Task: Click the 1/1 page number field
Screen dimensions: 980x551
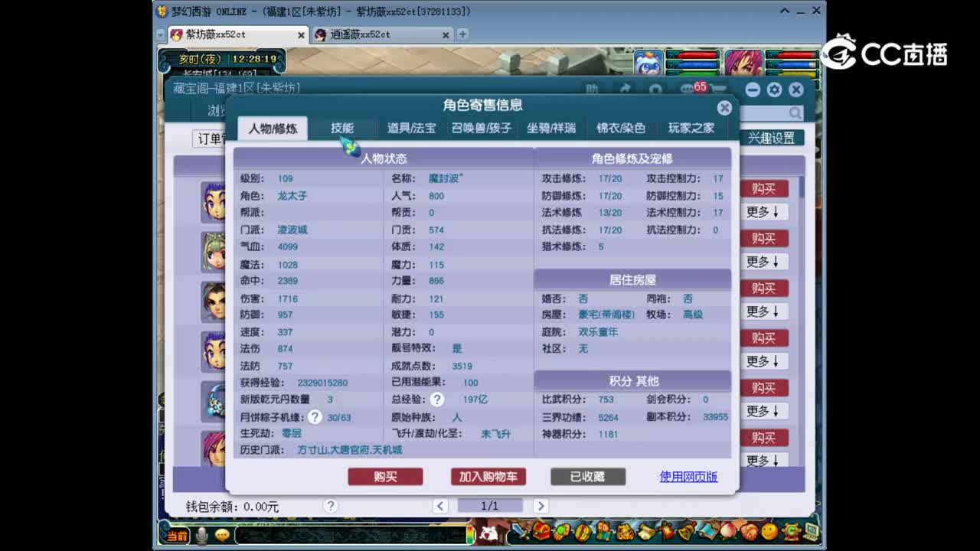Action: pos(490,506)
